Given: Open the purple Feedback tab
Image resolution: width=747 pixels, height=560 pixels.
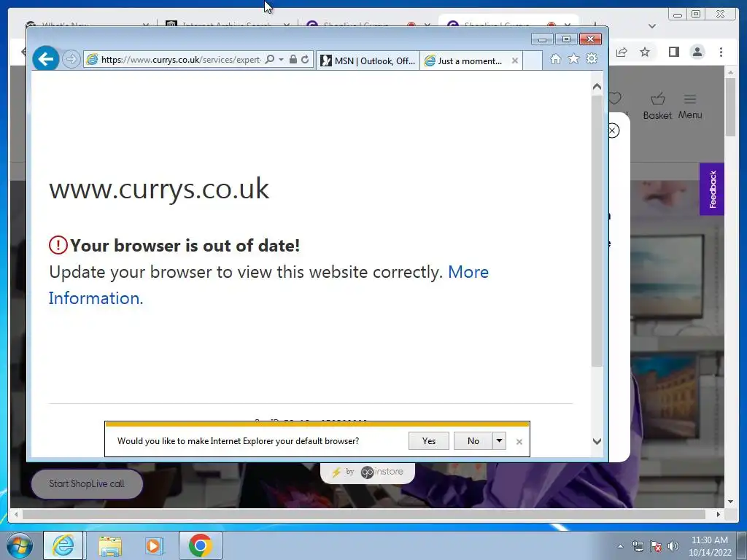Looking at the screenshot, I should [712, 189].
